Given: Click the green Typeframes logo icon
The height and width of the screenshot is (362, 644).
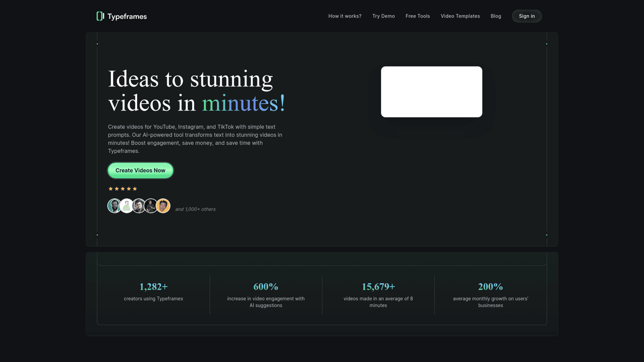Looking at the screenshot, I should (100, 16).
